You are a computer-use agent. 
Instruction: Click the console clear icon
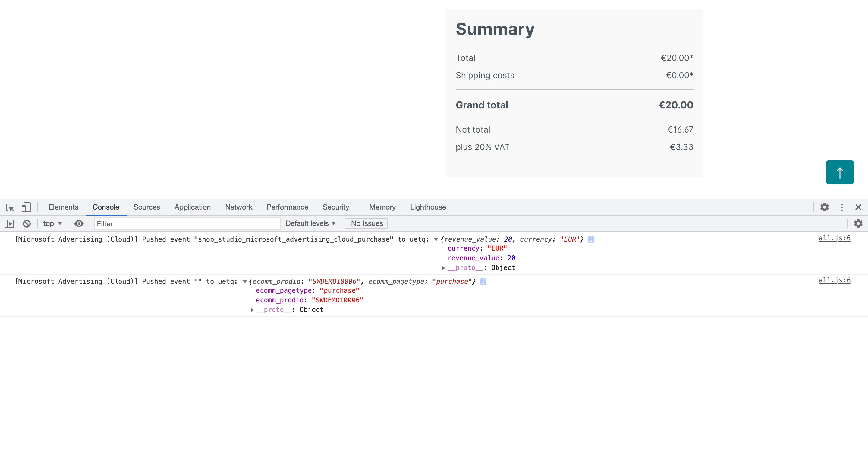coord(27,223)
